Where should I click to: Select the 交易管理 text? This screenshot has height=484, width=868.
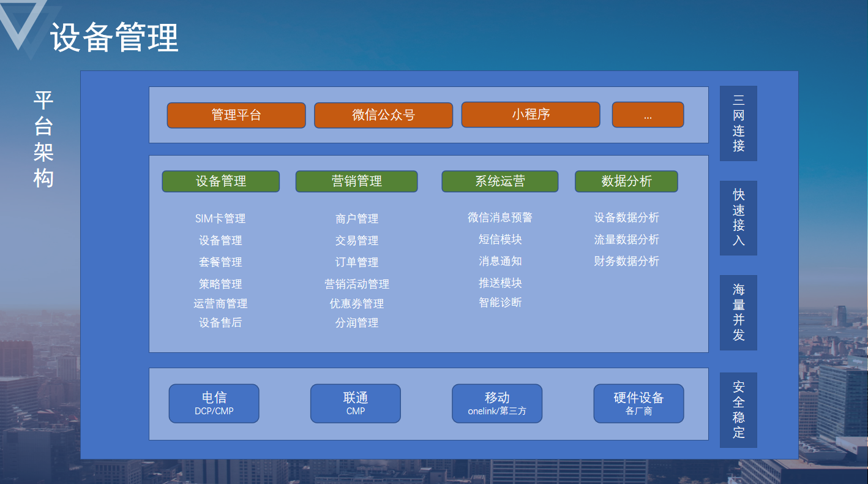pyautogui.click(x=357, y=241)
